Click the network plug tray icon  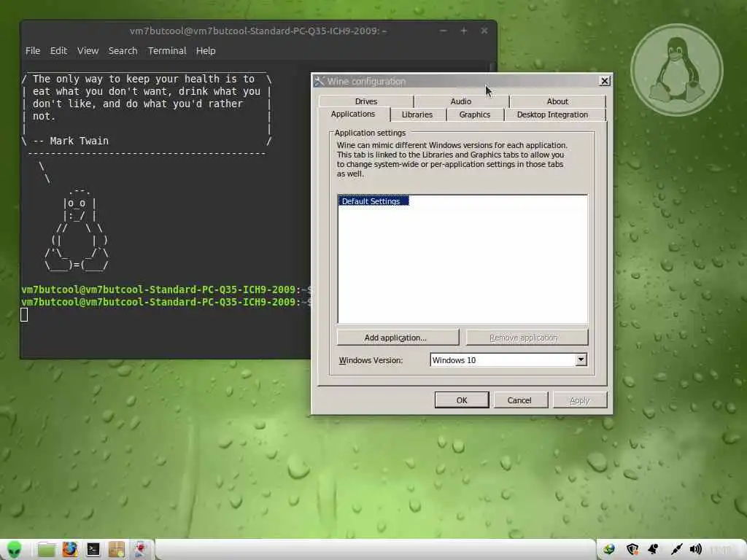coord(676,550)
